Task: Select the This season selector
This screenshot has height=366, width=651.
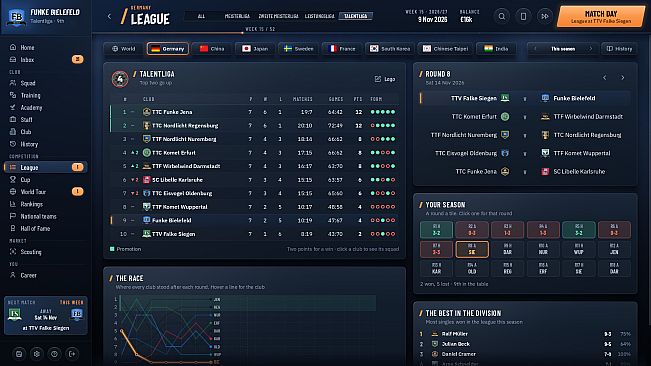Action: pyautogui.click(x=563, y=49)
